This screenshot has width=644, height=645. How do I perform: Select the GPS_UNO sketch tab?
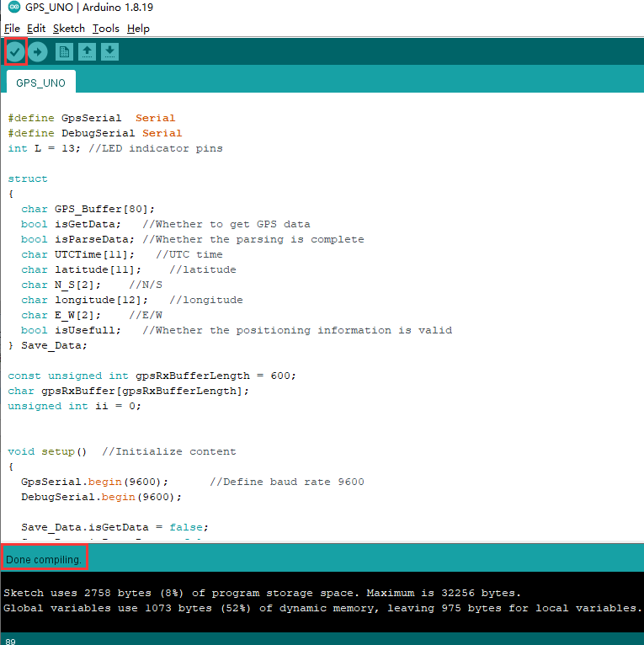point(40,83)
